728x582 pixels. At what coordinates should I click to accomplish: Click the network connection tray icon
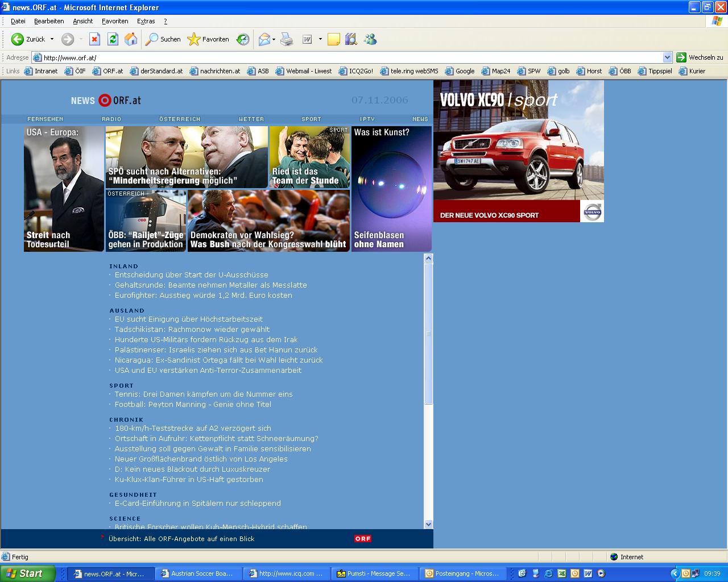[x=695, y=573]
